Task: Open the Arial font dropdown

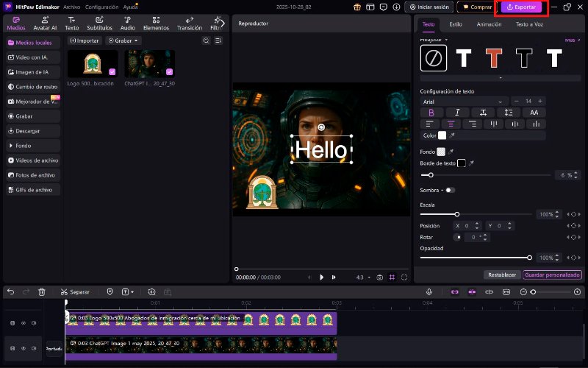Action: pos(464,102)
